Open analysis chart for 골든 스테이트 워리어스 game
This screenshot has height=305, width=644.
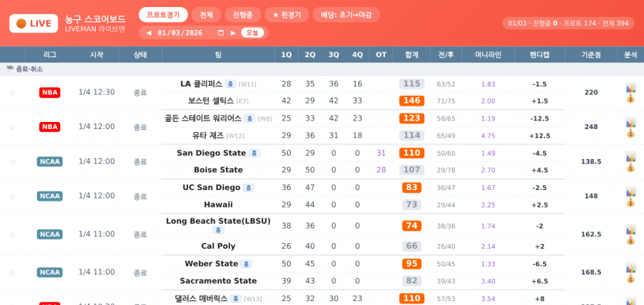[630, 123]
